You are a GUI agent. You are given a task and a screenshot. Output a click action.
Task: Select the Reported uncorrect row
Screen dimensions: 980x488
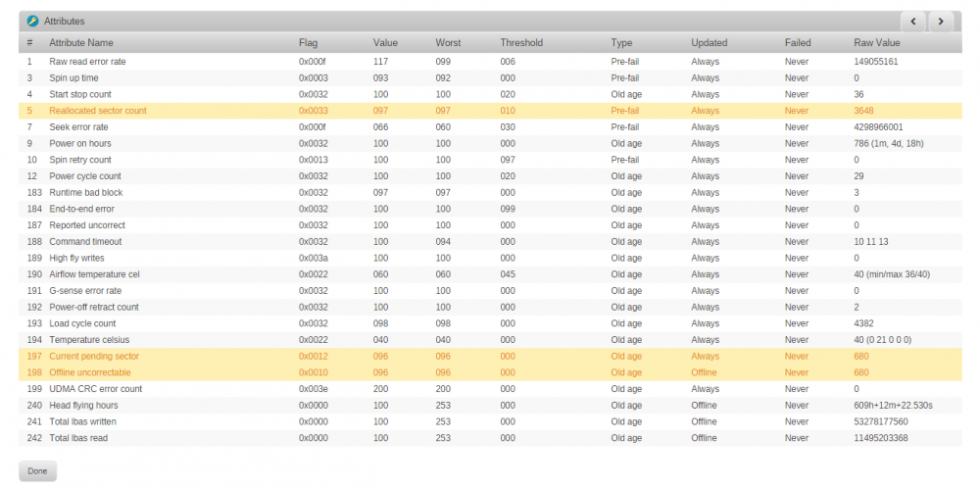490,225
